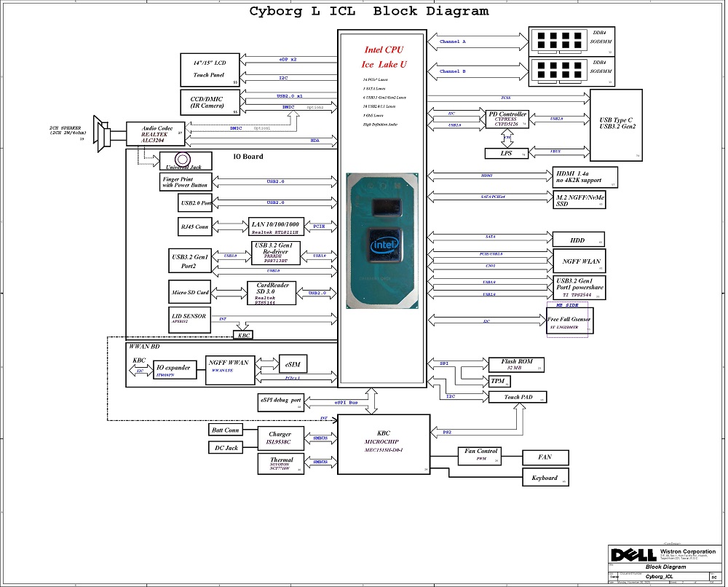Click the small 'KBC' box in IO Board
Image resolution: width=728 pixels, height=587 pixels.
(243, 335)
